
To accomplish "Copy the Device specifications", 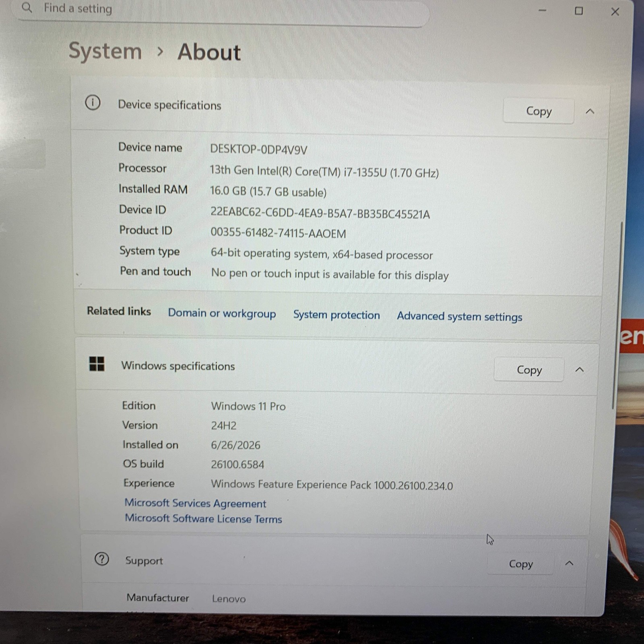I will (x=539, y=111).
